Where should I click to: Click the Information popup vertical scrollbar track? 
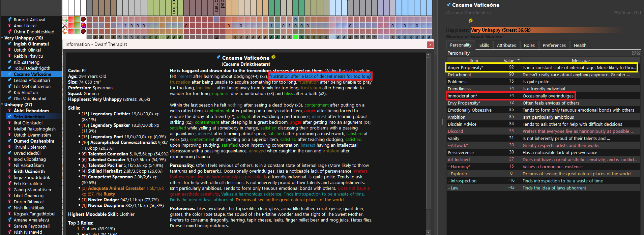428,219
